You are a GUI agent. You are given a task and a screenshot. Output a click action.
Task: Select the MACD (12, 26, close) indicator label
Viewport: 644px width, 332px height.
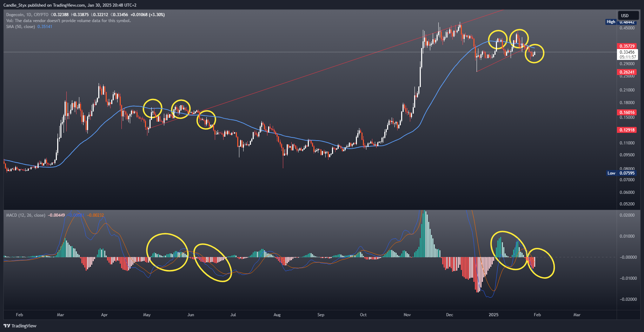pos(26,215)
